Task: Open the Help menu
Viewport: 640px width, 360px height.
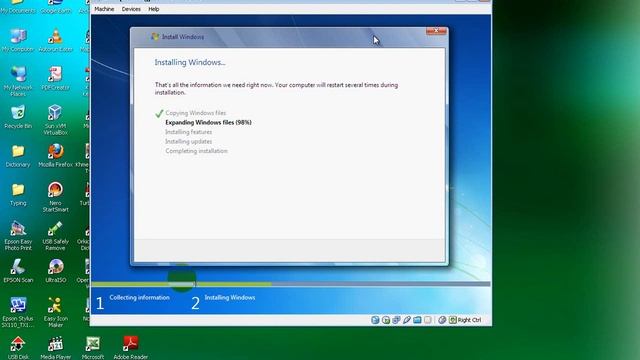Action: 153,9
